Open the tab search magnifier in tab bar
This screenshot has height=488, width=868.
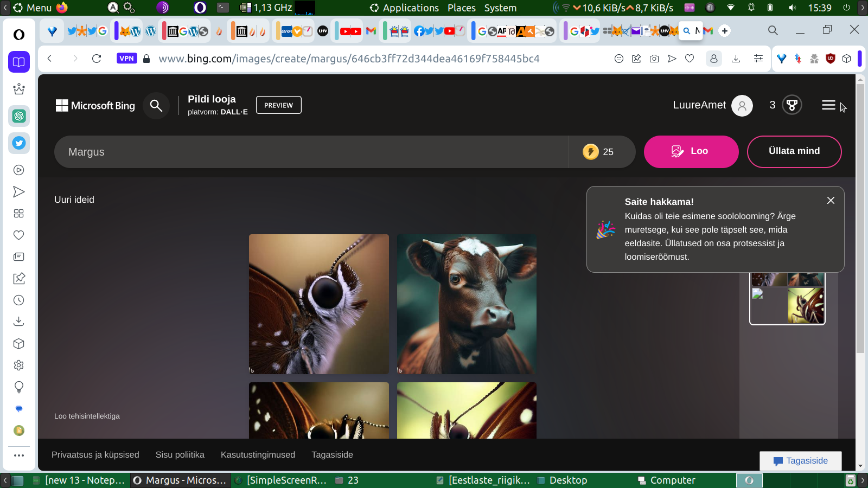[x=773, y=30]
